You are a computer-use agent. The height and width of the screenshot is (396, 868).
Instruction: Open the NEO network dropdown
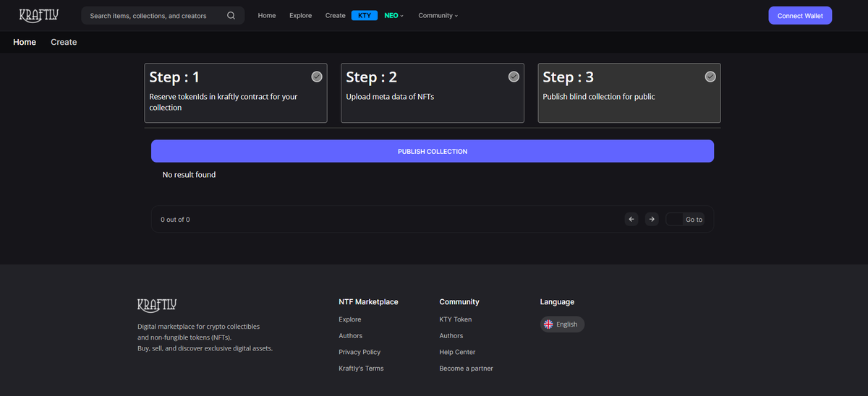[394, 15]
